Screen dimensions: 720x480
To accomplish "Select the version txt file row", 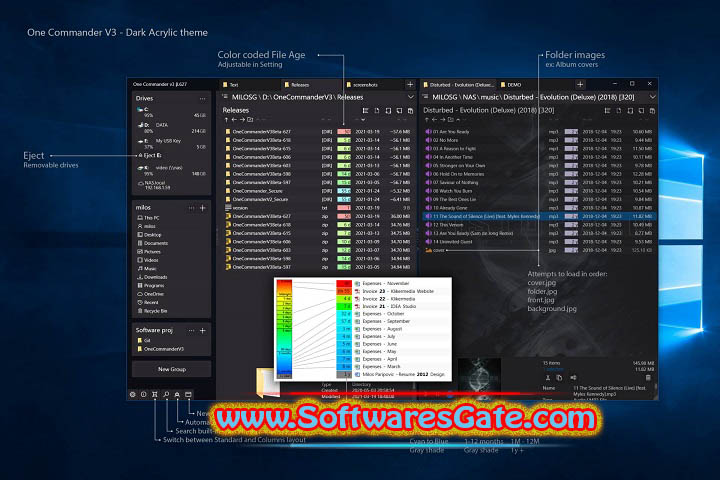I will [318, 208].
